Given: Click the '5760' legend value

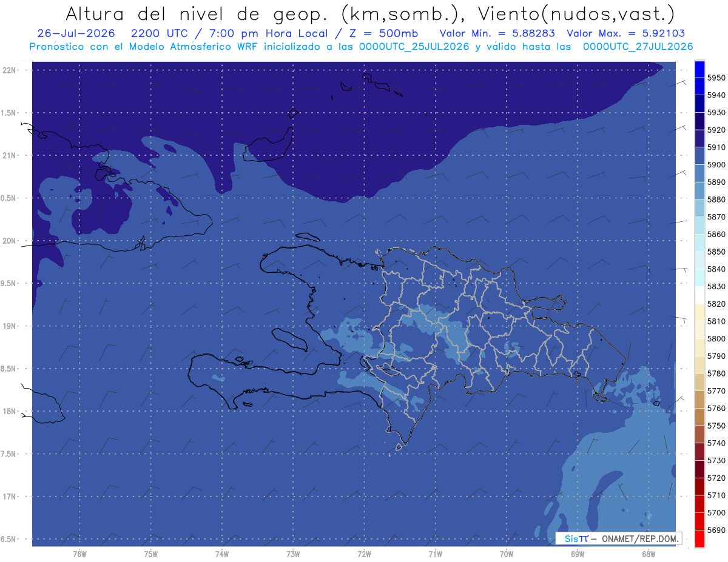Looking at the screenshot, I should (716, 409).
